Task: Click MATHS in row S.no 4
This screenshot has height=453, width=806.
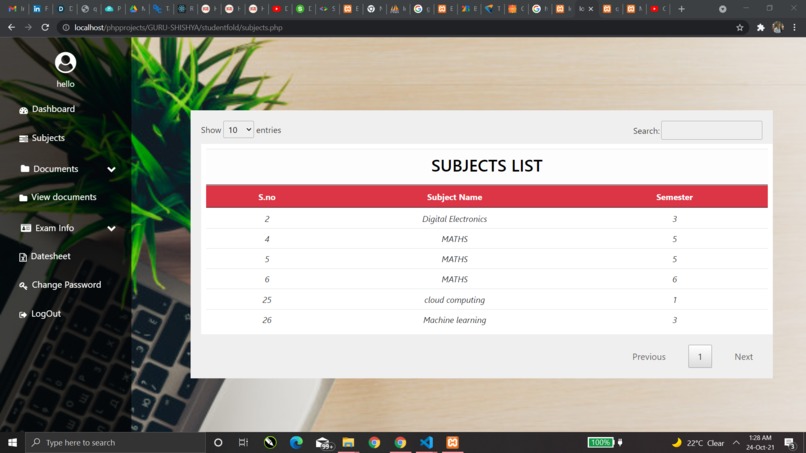Action: [454, 239]
